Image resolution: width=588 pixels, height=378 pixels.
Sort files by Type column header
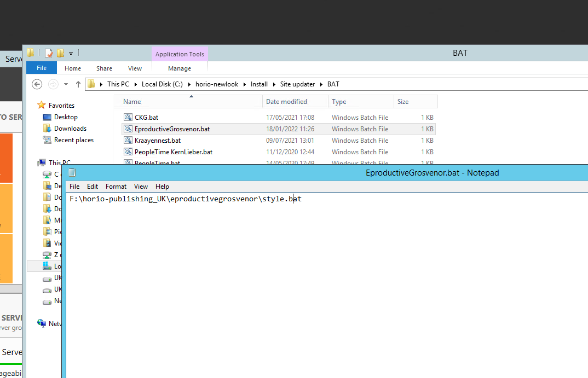pos(361,102)
